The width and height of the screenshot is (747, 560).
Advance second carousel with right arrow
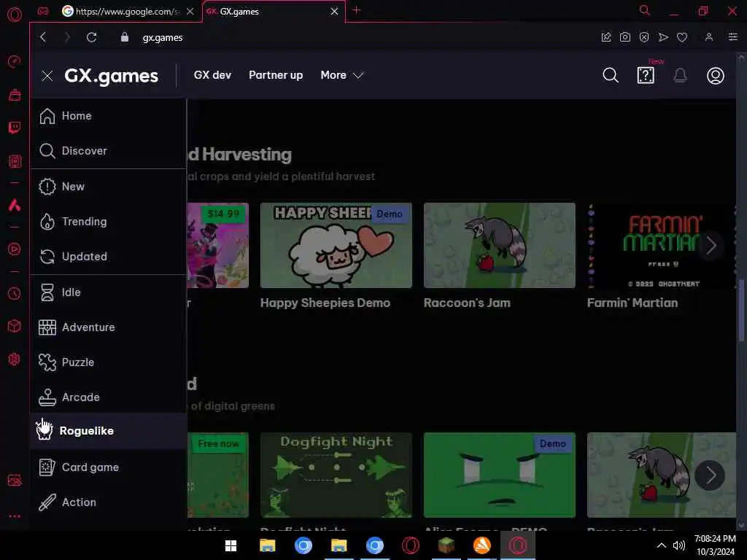pos(710,475)
